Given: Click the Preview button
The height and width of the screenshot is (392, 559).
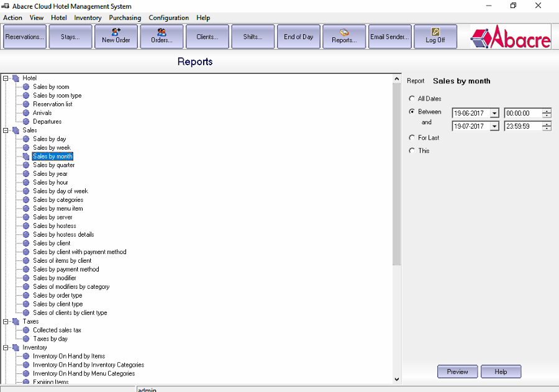Looking at the screenshot, I should coord(457,371).
